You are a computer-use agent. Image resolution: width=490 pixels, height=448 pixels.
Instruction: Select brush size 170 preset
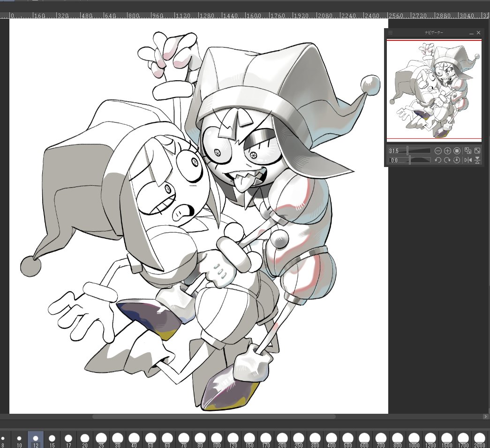click(265, 440)
